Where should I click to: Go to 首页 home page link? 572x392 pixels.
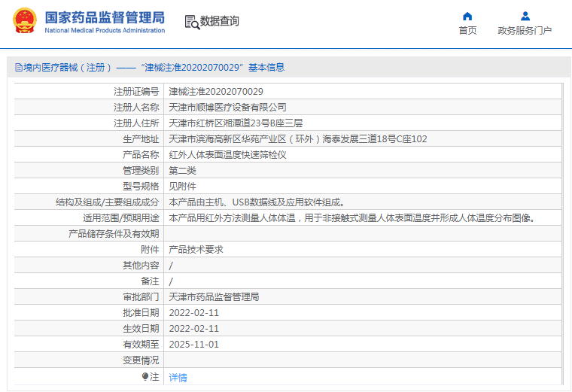(467, 31)
